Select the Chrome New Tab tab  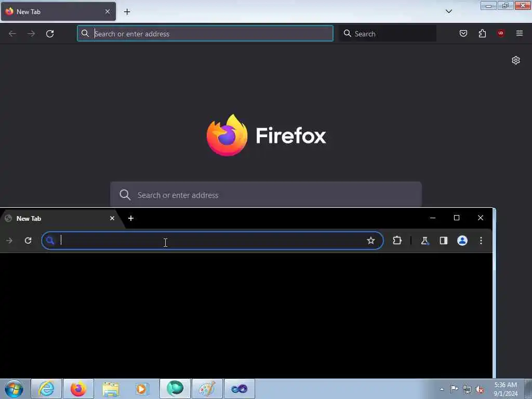coord(61,219)
